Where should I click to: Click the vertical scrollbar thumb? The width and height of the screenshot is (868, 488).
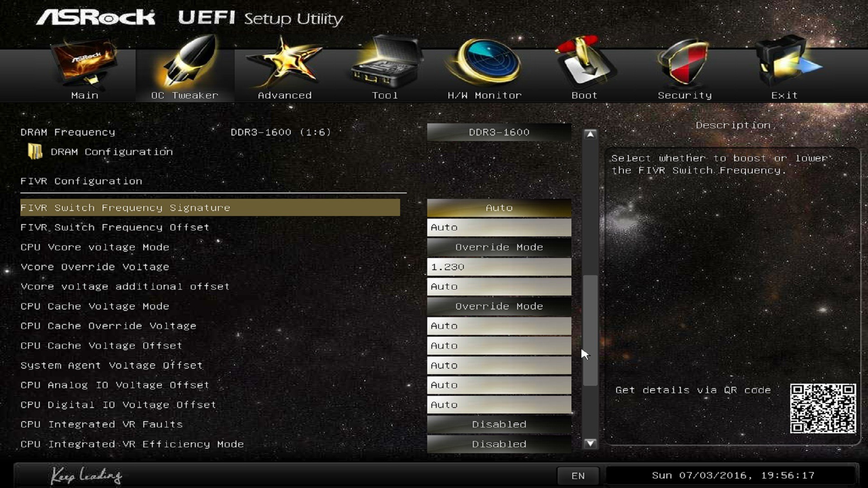pyautogui.click(x=590, y=330)
